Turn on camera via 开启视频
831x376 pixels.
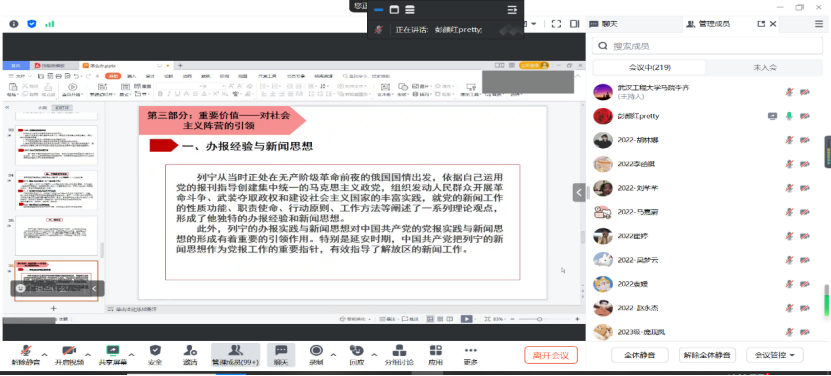click(x=69, y=355)
